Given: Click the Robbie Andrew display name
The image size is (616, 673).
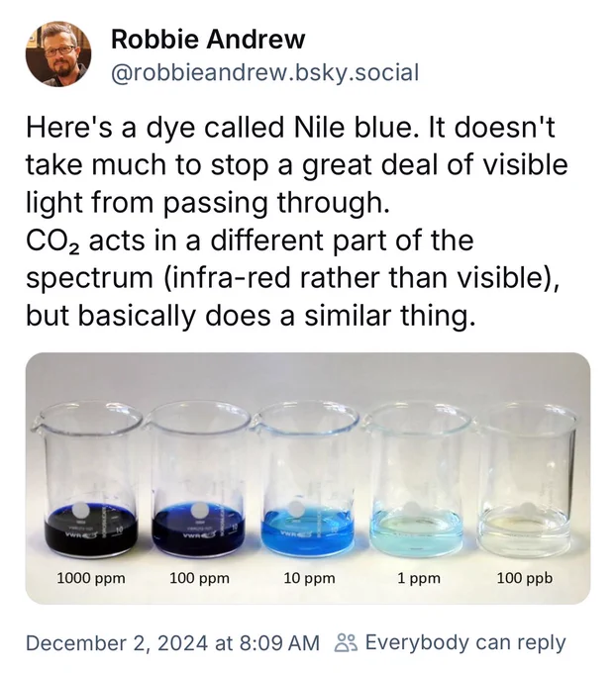Looking at the screenshot, I should pos(208,39).
